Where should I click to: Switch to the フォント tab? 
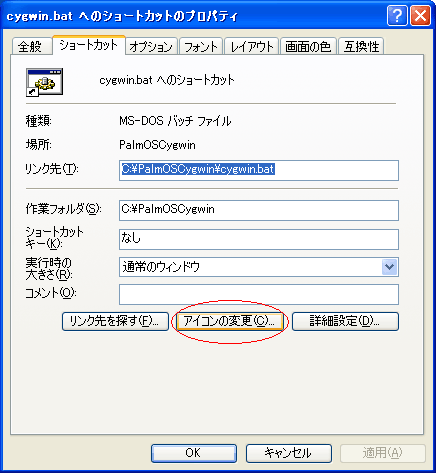point(201,47)
